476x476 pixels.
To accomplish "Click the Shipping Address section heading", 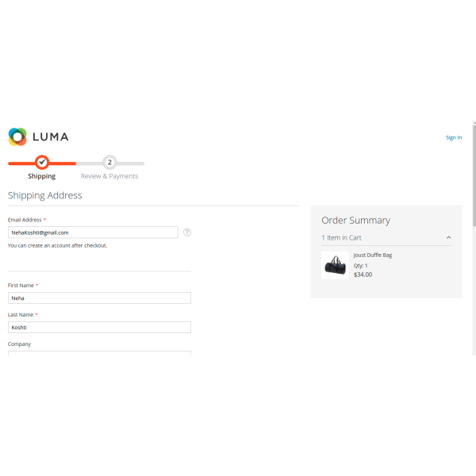I will [44, 195].
